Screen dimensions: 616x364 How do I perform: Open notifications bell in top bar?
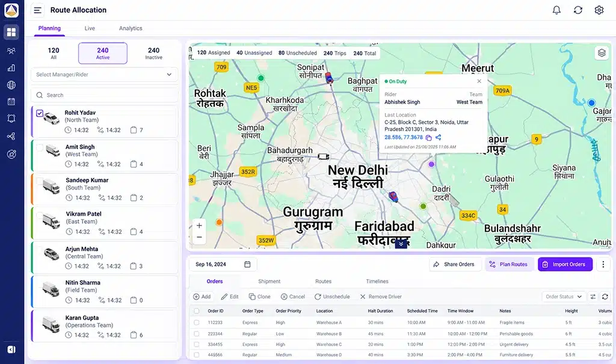[x=556, y=10]
